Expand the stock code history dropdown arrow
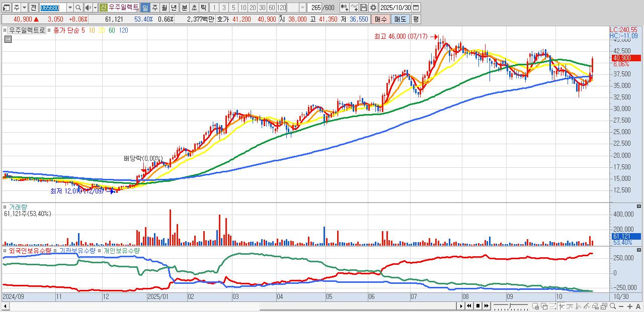Image resolution: width=644 pixels, height=312 pixels. tap(70, 8)
